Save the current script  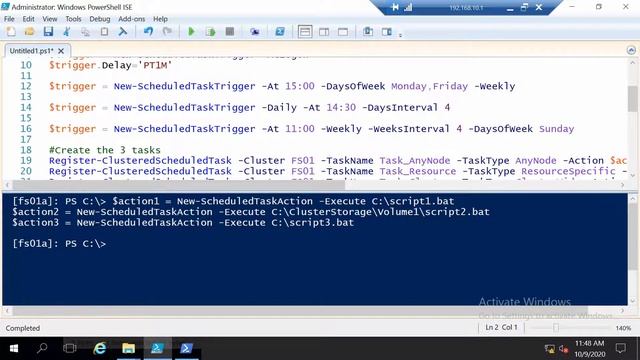coord(48,31)
